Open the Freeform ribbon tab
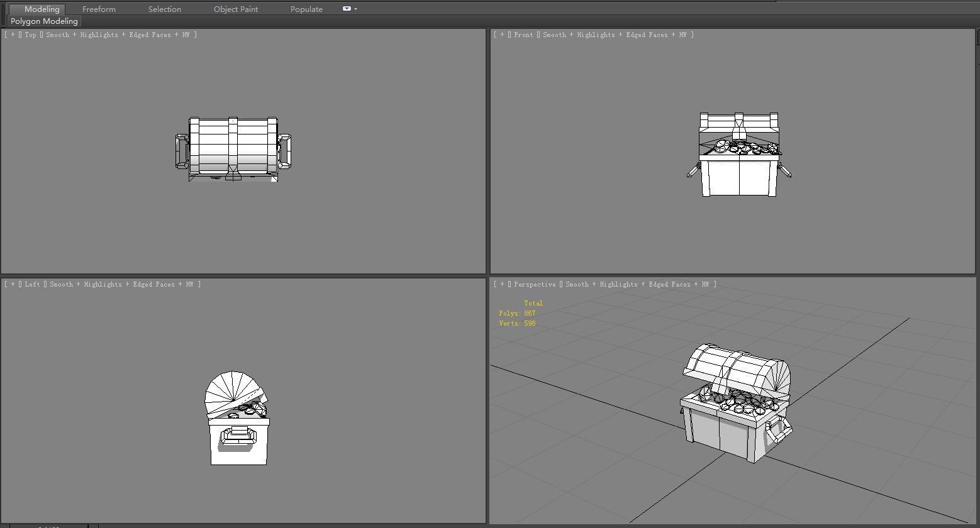The height and width of the screenshot is (528, 980). coord(99,9)
